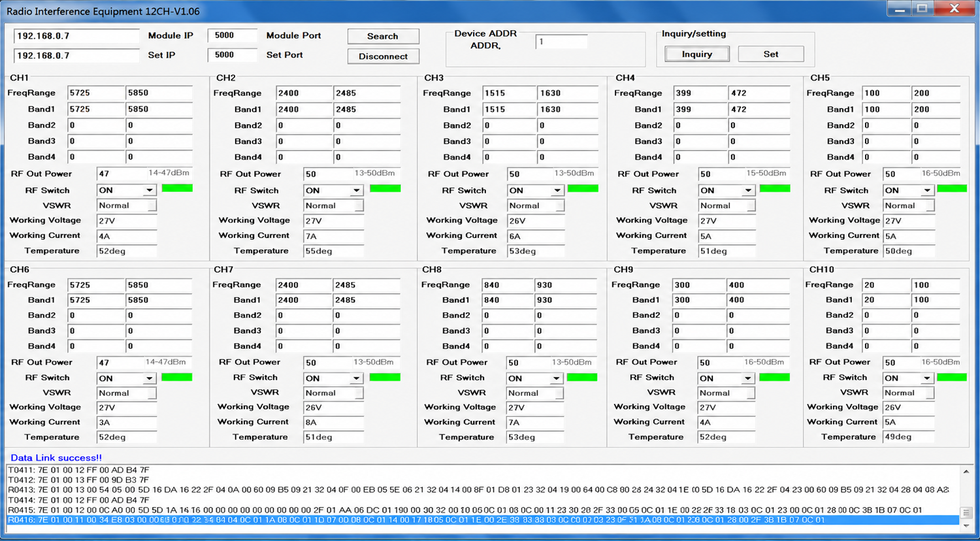980x541 pixels.
Task: Click the Inquiry button
Action: coord(697,54)
